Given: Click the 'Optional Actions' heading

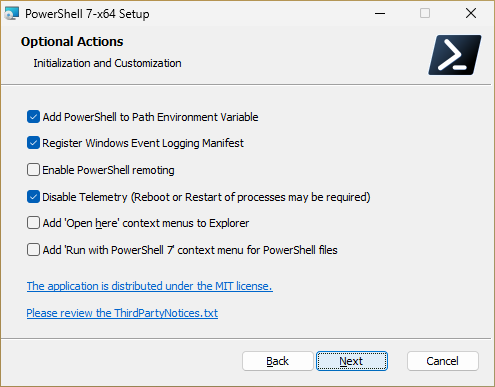Looking at the screenshot, I should click(x=72, y=42).
